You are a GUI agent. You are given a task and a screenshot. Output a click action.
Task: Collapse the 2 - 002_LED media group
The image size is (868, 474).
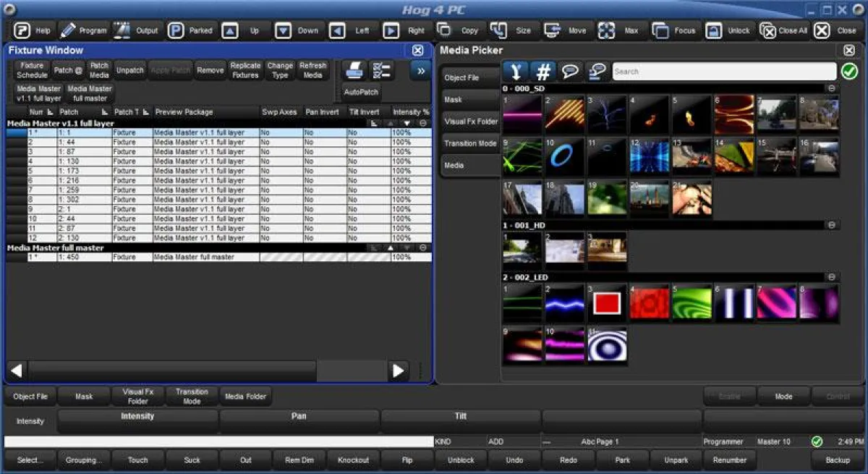pyautogui.click(x=832, y=276)
